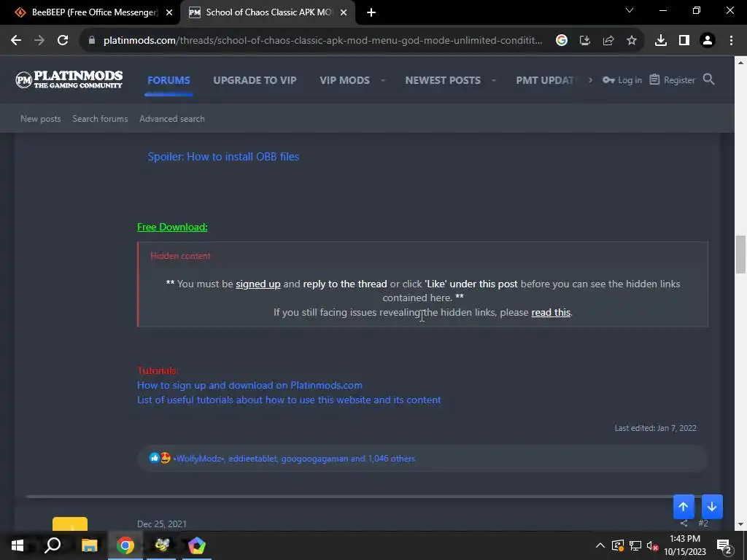
Task: Expand the NEWEST POSTS dropdown arrow
Action: pyautogui.click(x=494, y=80)
